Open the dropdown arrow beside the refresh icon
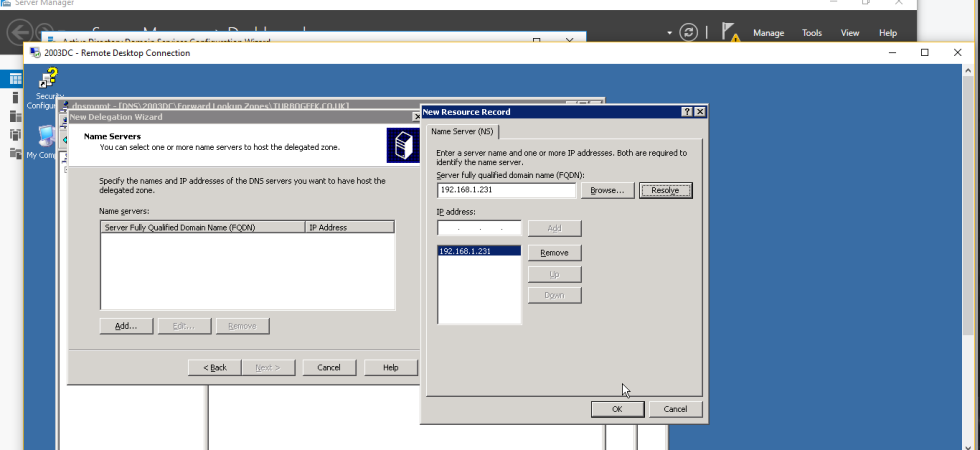Screen dimensions: 980x450 (669, 32)
